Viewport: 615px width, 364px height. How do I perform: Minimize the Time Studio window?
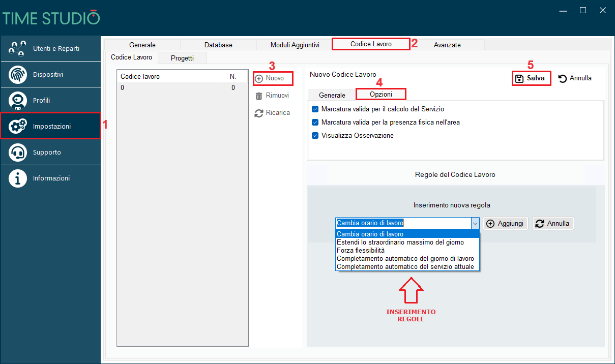[563, 10]
